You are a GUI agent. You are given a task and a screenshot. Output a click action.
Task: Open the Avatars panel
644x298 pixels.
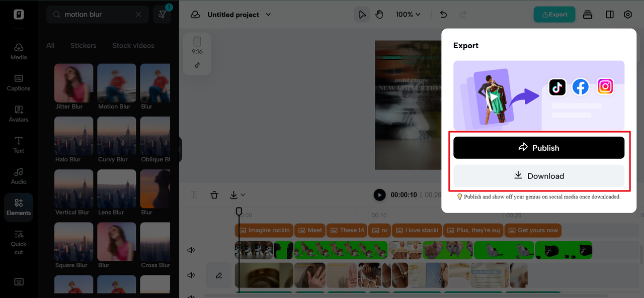coord(19,114)
